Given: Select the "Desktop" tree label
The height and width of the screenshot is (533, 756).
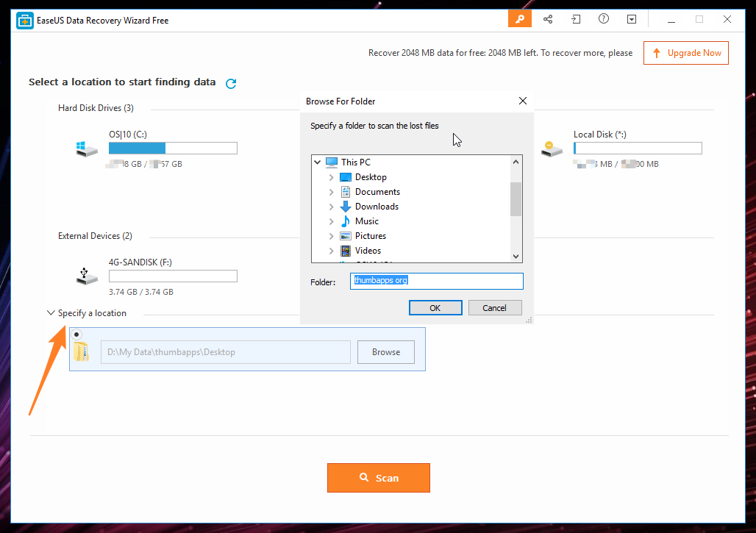Looking at the screenshot, I should tap(371, 177).
